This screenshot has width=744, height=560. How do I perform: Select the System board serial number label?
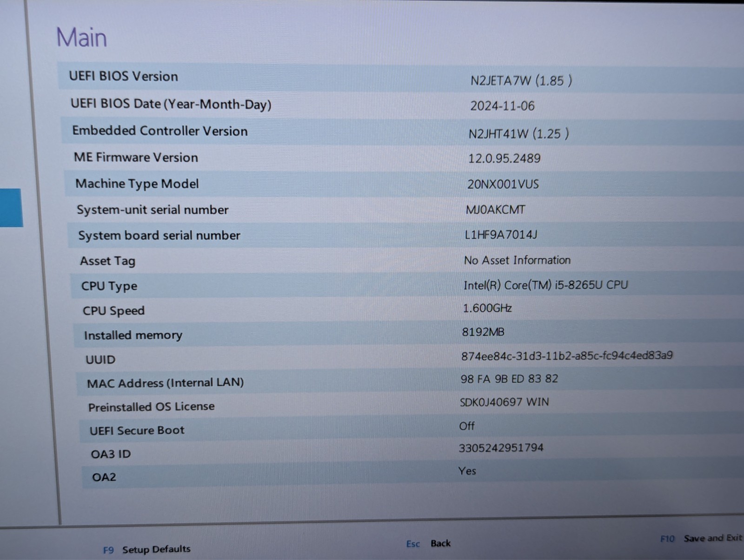point(159,235)
